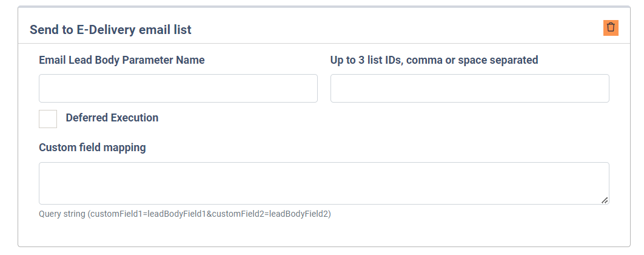Image resolution: width=644 pixels, height=255 pixels.
Task: Click the "Custom field mapping" label
Action: [92, 148]
